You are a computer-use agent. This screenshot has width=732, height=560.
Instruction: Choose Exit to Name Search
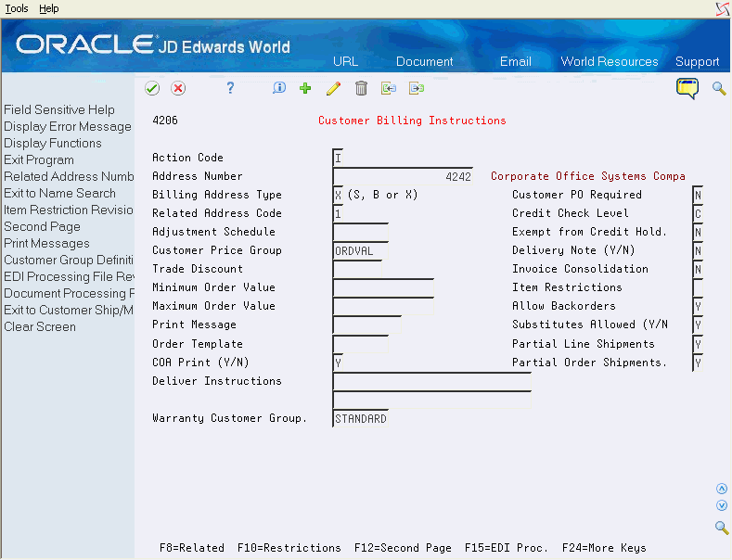[x=59, y=193]
